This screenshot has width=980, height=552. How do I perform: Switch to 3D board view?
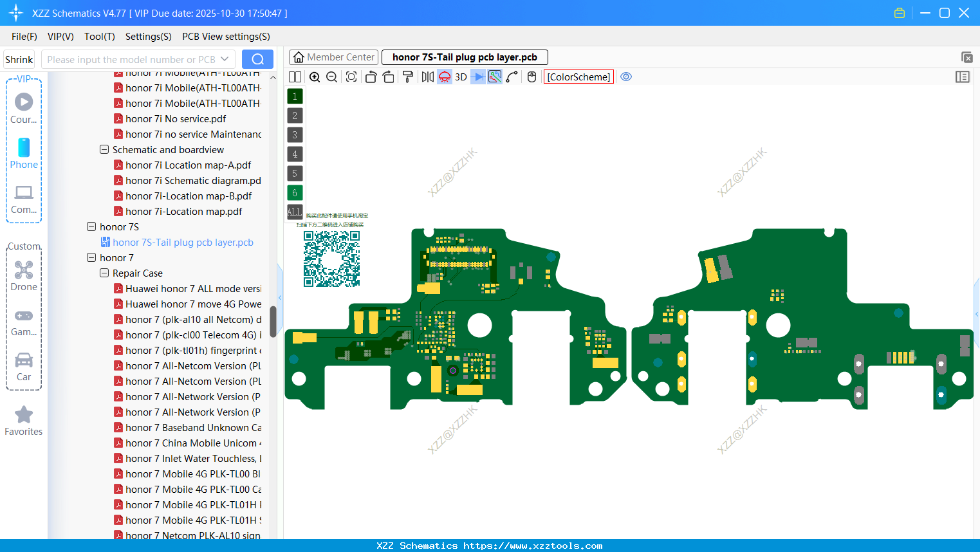click(x=461, y=77)
